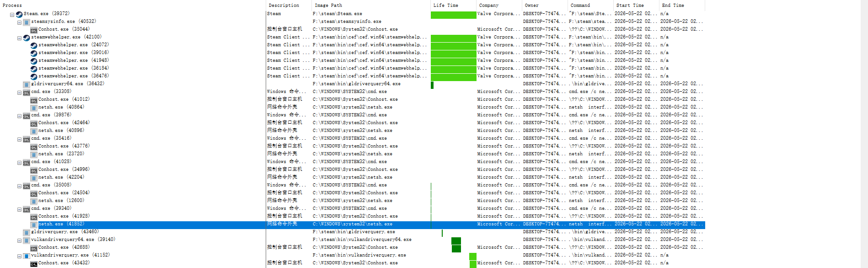
Task: Collapse the steamwebhelper.exe (42100) node
Action: tap(19, 38)
